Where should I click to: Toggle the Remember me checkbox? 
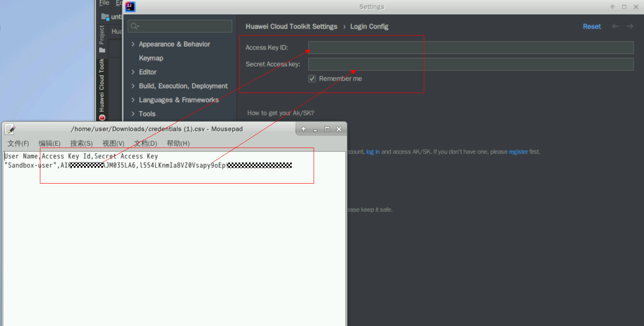click(312, 78)
